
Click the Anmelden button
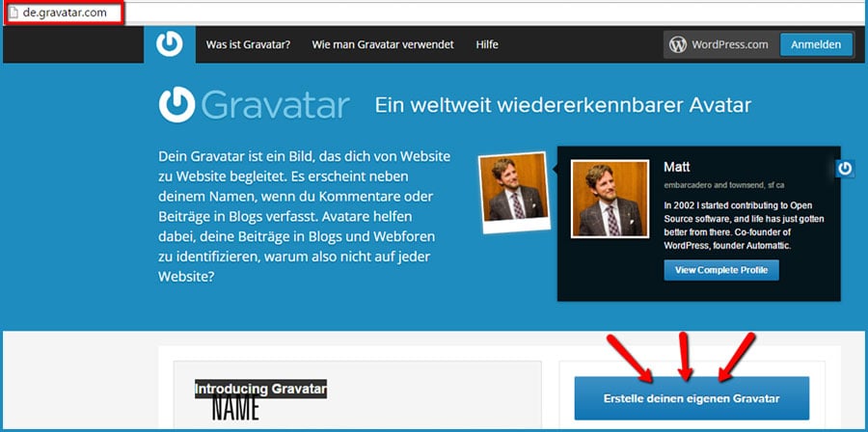[x=816, y=44]
